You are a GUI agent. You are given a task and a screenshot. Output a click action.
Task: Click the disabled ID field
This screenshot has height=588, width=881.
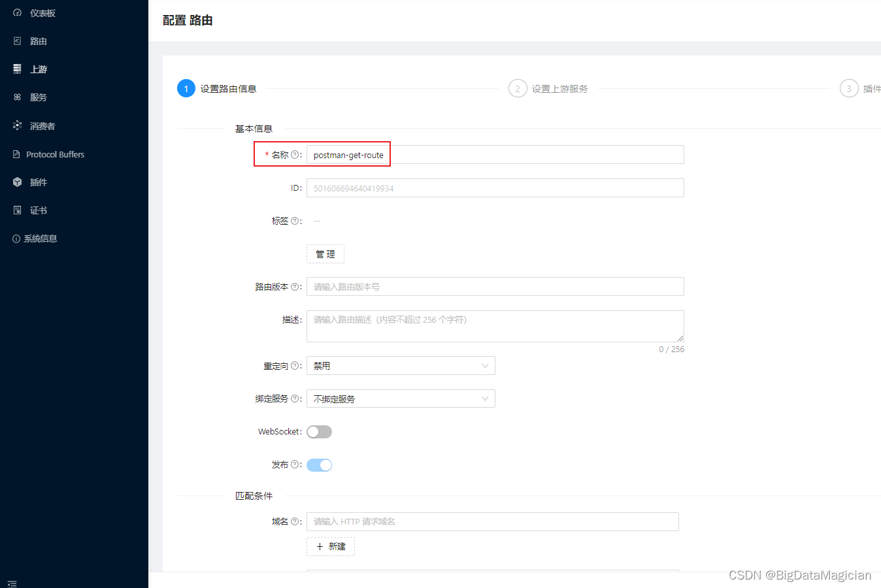click(495, 188)
